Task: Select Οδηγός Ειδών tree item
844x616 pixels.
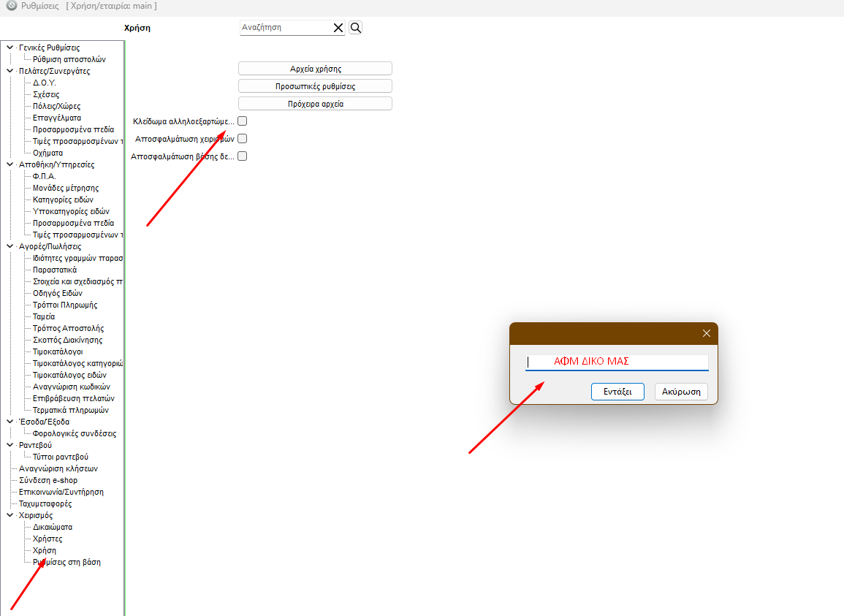Action: pyautogui.click(x=58, y=293)
